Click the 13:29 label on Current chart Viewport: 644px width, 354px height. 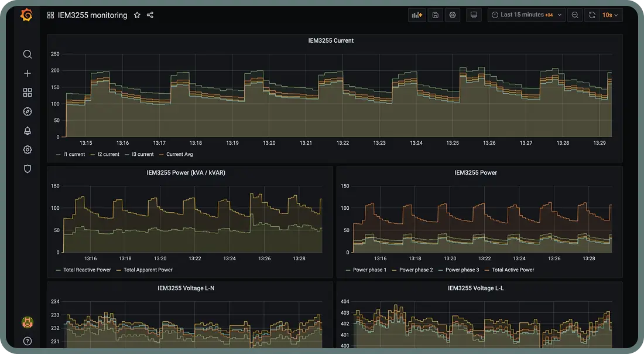point(600,143)
